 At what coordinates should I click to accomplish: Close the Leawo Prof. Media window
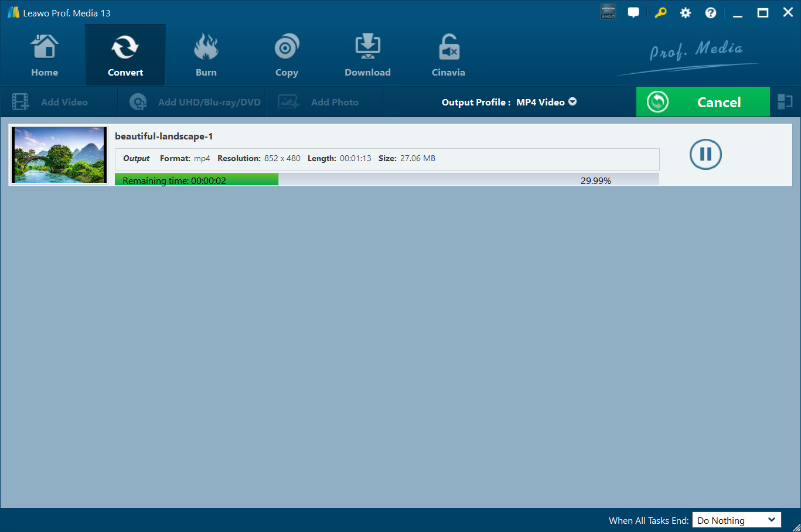(788, 12)
